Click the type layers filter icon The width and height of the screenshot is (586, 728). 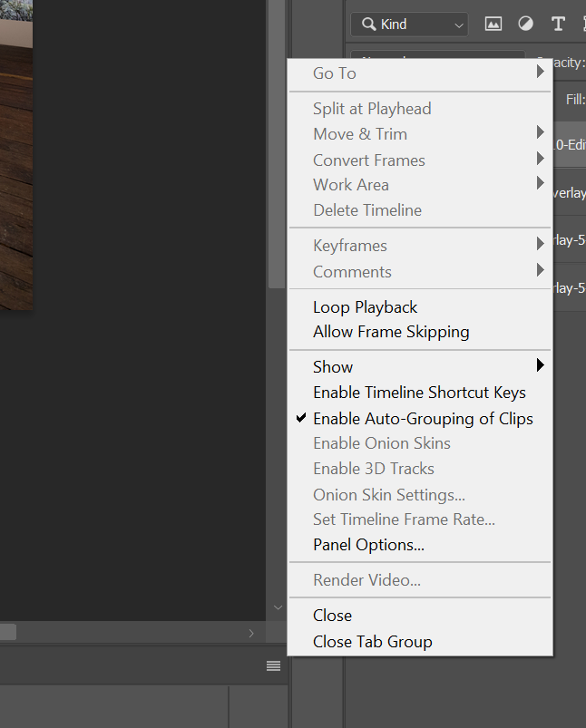[x=558, y=24]
